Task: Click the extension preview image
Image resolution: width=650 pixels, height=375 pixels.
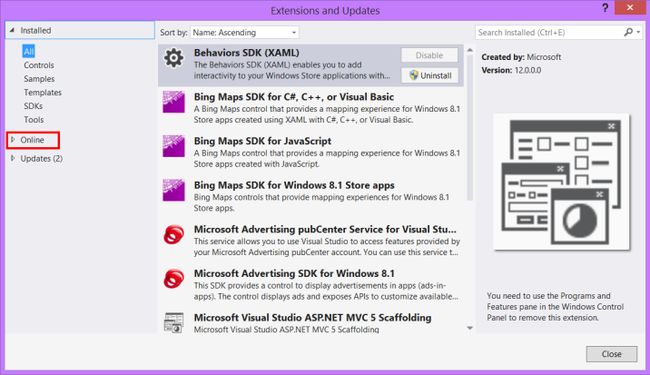Action: click(561, 182)
